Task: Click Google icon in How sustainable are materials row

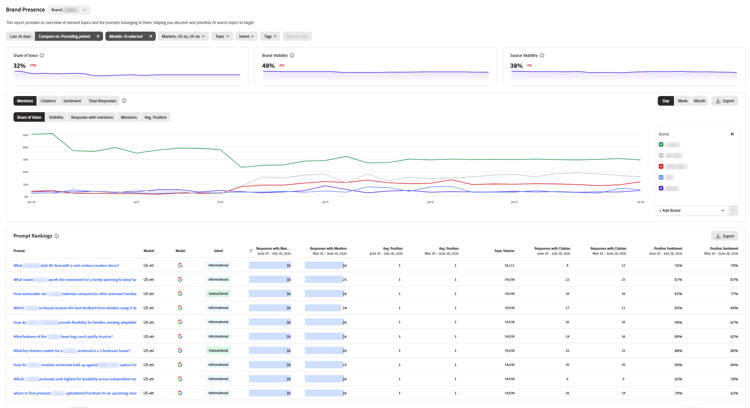Action: click(180, 294)
